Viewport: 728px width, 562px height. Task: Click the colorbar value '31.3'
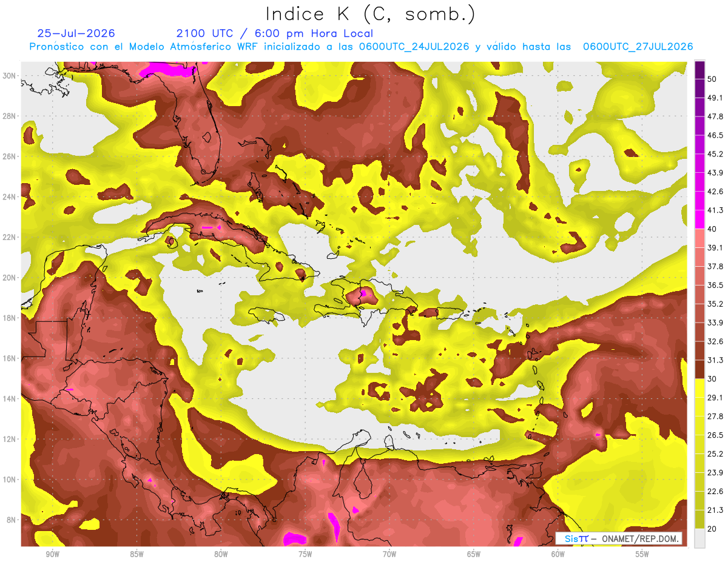715,360
